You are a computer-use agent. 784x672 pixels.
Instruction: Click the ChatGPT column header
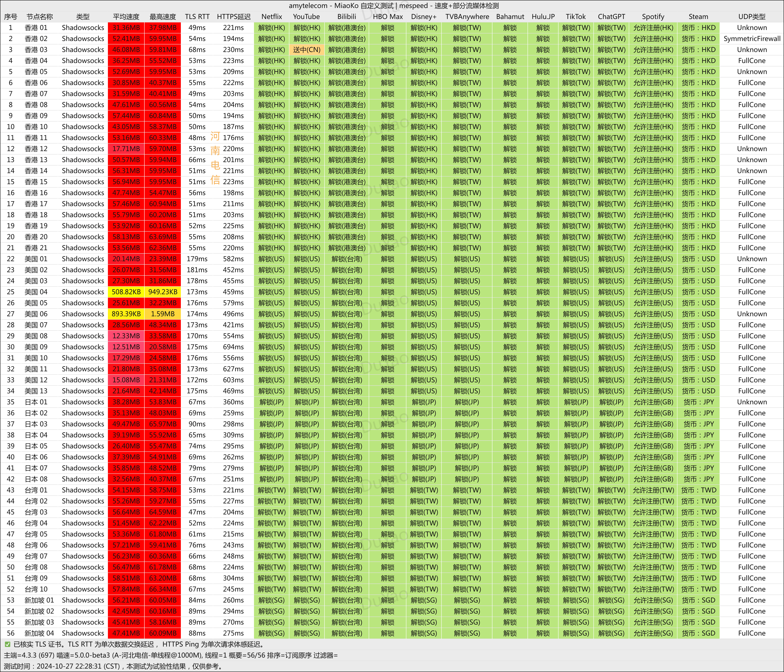coord(611,17)
